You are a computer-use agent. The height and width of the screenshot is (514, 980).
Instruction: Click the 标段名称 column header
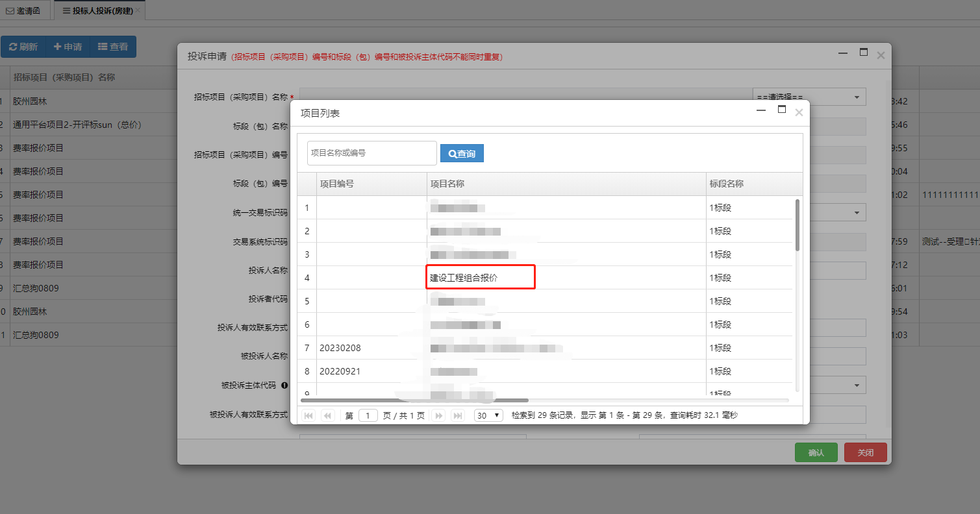click(754, 184)
